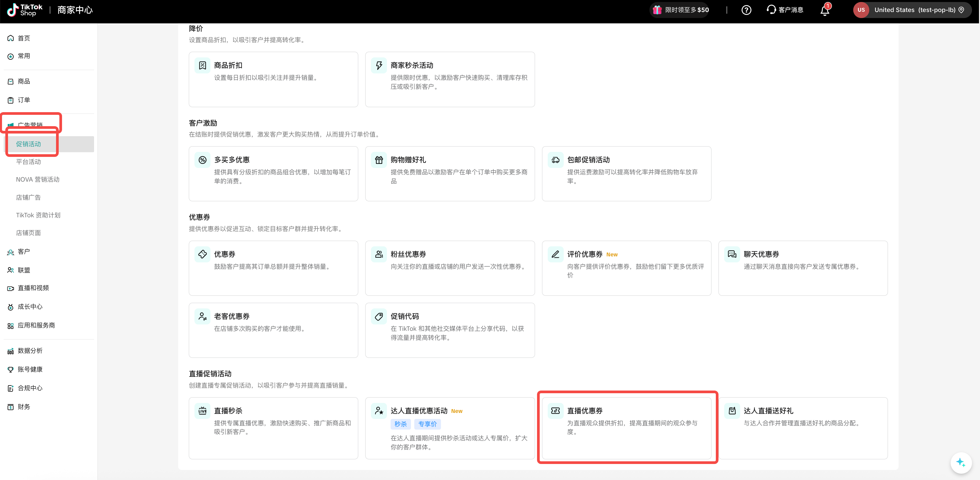Click the 秒杀 tag on 达人直播优惠活动
The height and width of the screenshot is (480, 980).
[x=400, y=424]
